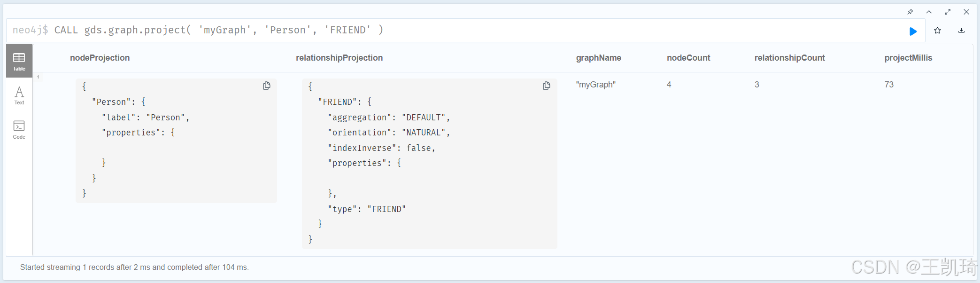980x283 pixels.
Task: Save query to favorites with star icon
Action: click(x=938, y=31)
